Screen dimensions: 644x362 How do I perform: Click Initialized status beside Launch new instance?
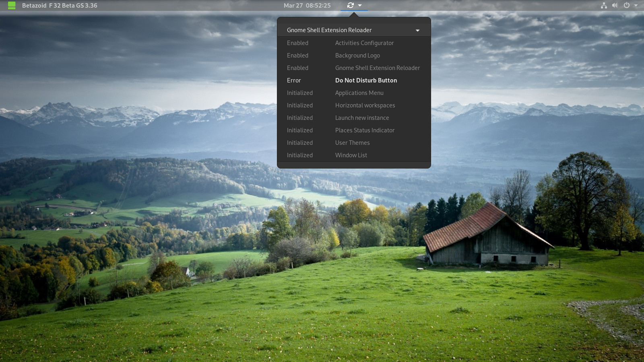point(299,118)
